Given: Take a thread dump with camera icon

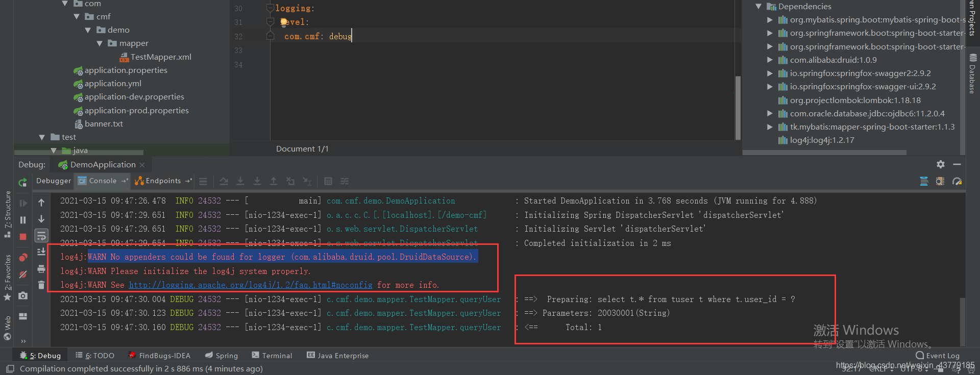Looking at the screenshot, I should (23, 295).
